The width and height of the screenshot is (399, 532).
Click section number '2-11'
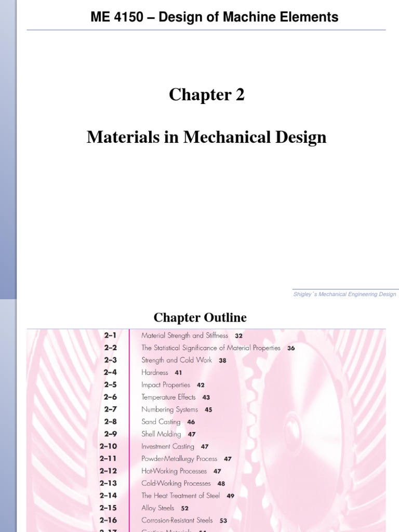point(108,458)
